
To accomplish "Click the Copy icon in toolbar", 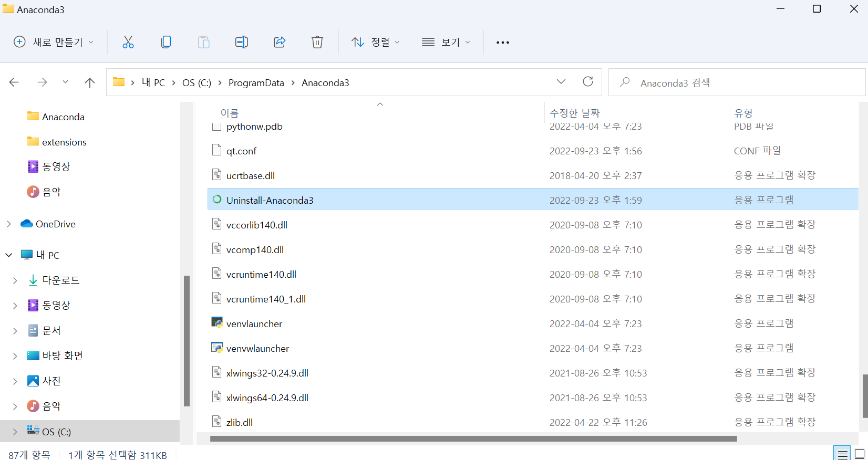I will pyautogui.click(x=166, y=42).
